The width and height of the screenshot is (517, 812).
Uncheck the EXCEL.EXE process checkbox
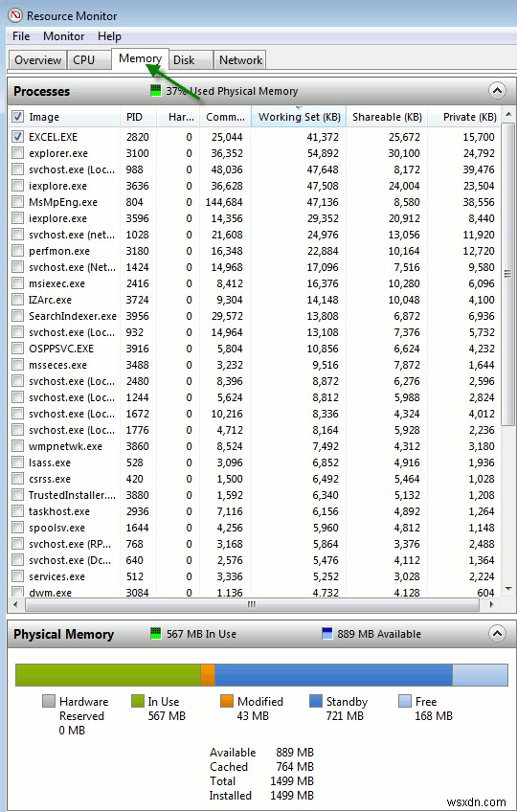click(x=17, y=137)
